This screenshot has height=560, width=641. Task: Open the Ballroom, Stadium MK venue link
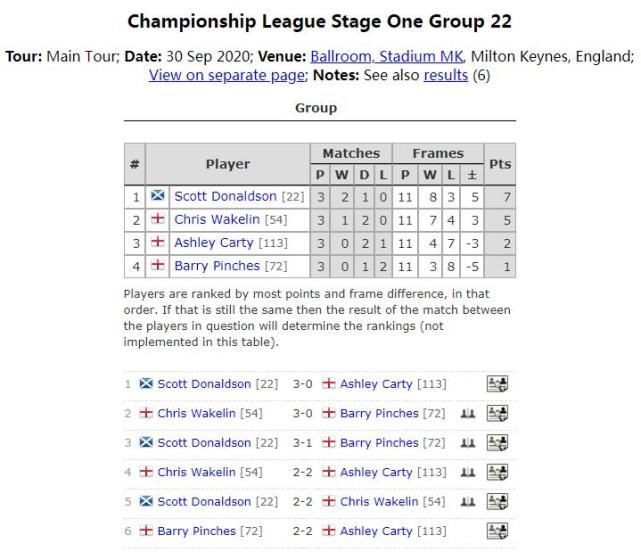387,56
